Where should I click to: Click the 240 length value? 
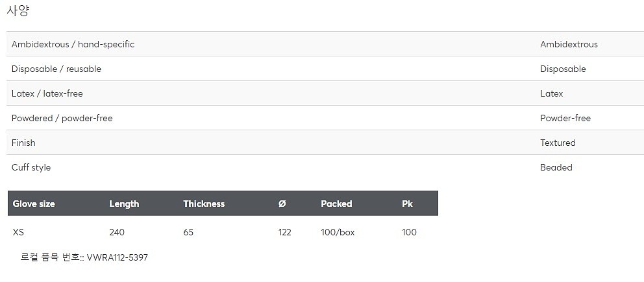click(x=117, y=232)
